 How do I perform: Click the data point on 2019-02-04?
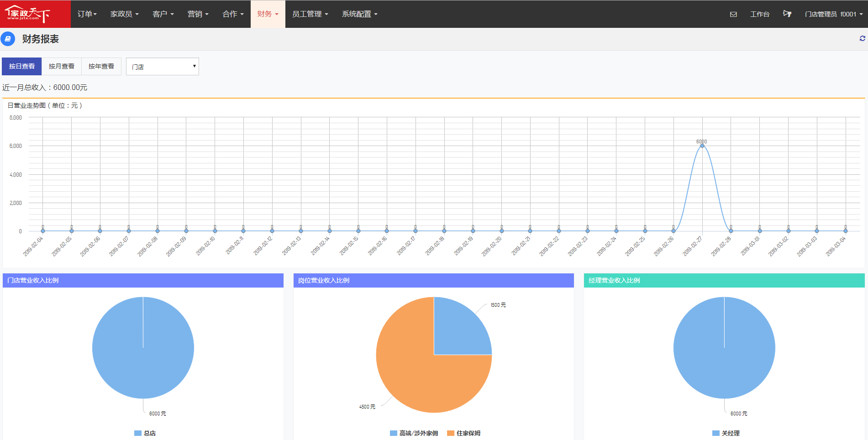[43, 231]
